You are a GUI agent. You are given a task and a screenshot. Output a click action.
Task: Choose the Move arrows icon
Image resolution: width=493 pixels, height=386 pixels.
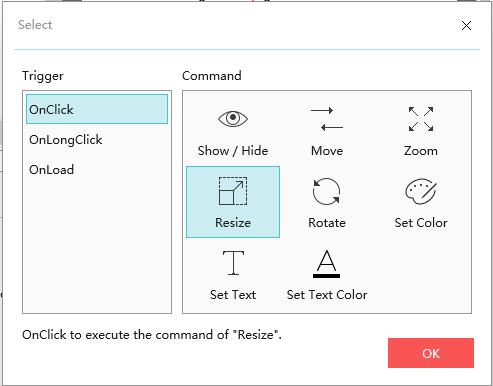(327, 118)
